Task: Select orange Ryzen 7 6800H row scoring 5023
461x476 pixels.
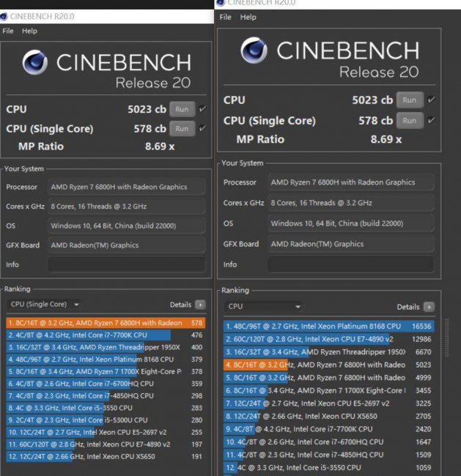Action: click(x=329, y=365)
